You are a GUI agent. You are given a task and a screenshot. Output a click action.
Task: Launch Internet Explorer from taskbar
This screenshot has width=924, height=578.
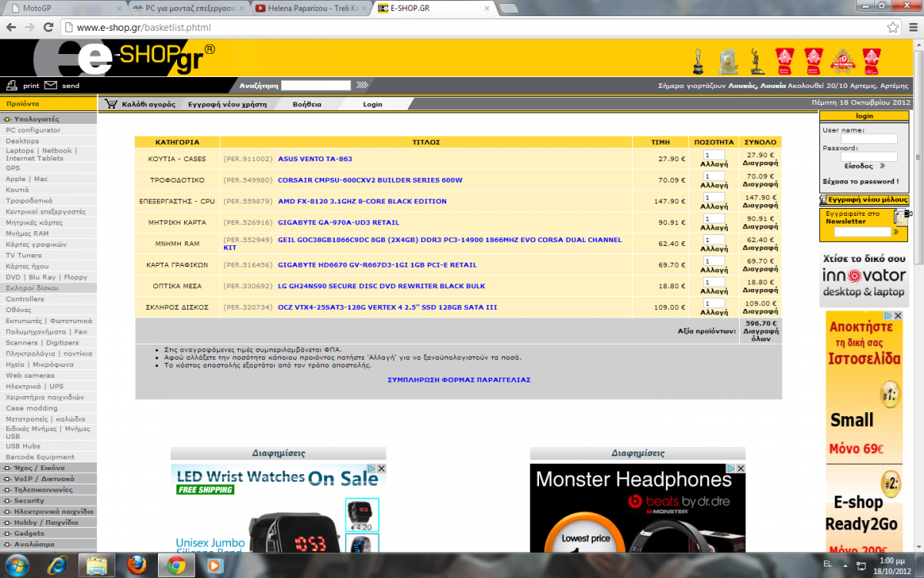pos(57,566)
